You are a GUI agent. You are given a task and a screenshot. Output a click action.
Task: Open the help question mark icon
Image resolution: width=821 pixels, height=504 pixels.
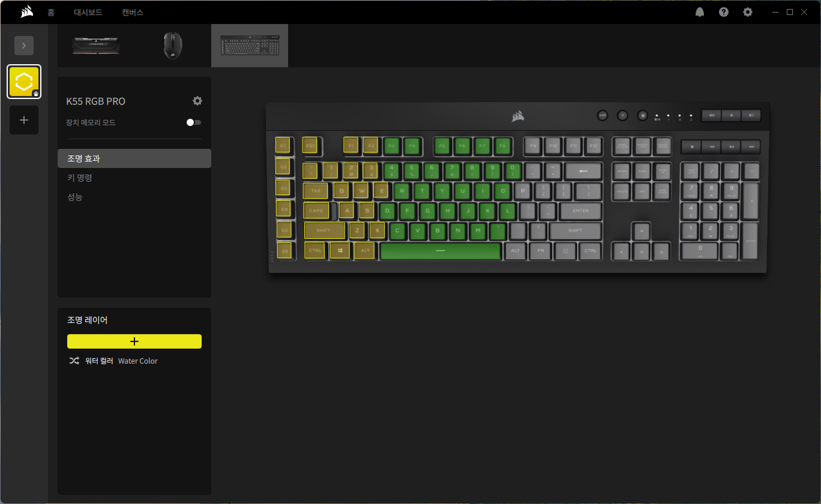tap(724, 12)
